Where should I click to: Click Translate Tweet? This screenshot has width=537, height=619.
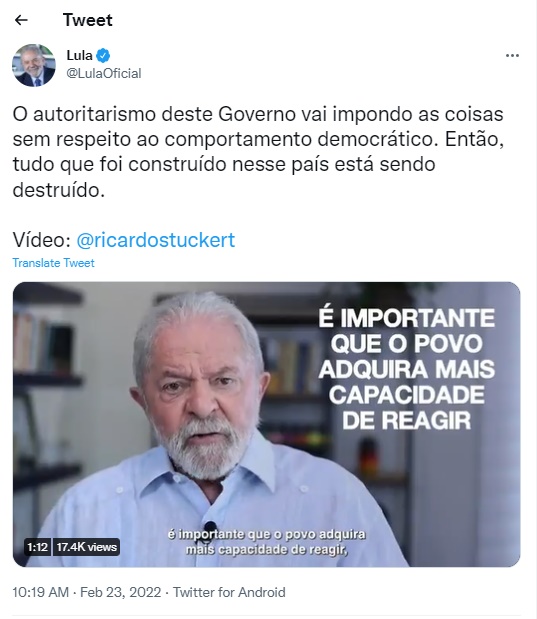coord(53,263)
